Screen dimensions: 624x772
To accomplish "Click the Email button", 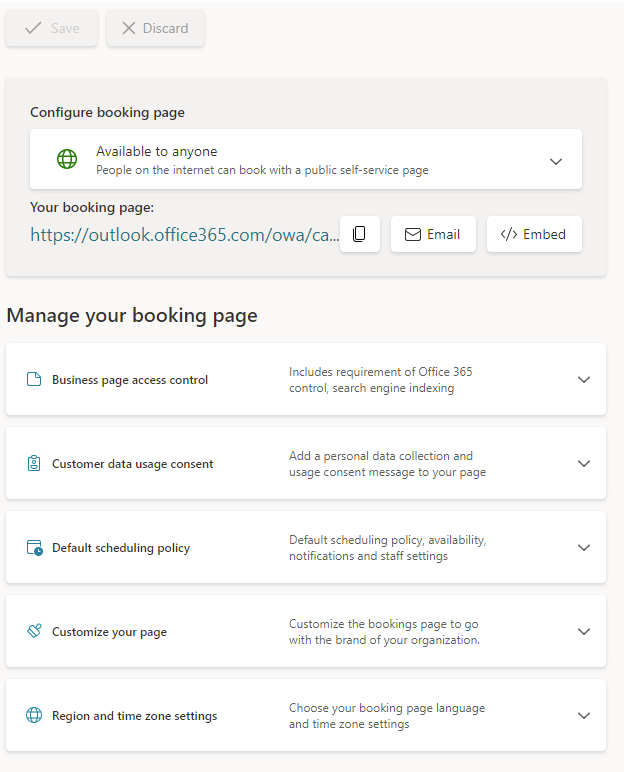I will [433, 234].
